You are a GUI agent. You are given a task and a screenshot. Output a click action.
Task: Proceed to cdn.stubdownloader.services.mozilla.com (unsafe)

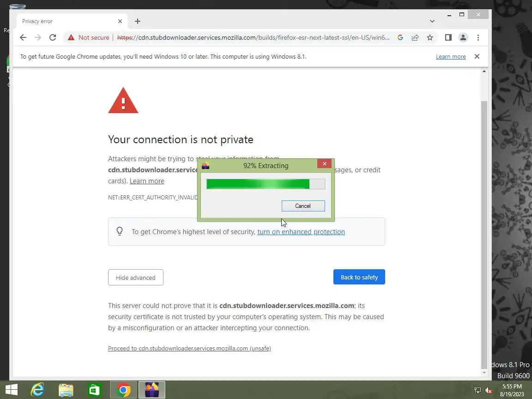coord(189,349)
